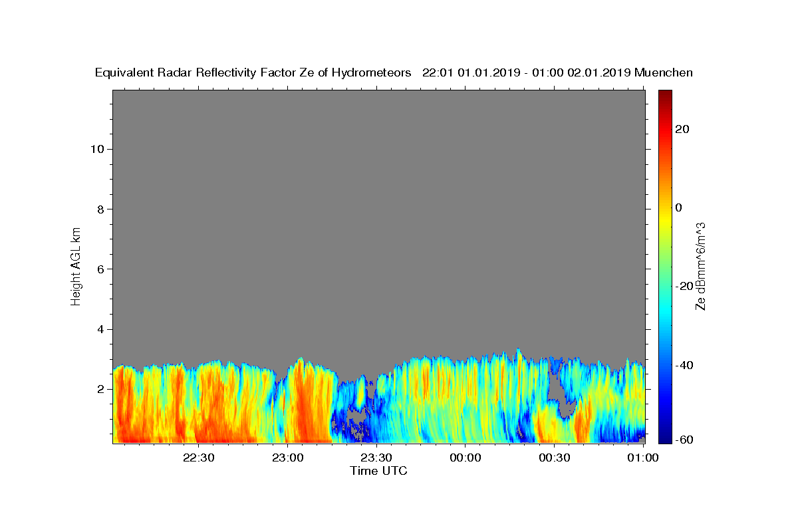
Task: Click the 'Height AGL km' axis label
Action: (76, 265)
